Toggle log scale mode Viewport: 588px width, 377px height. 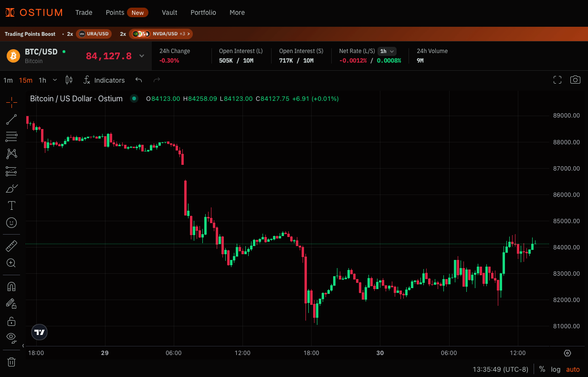tap(556, 369)
